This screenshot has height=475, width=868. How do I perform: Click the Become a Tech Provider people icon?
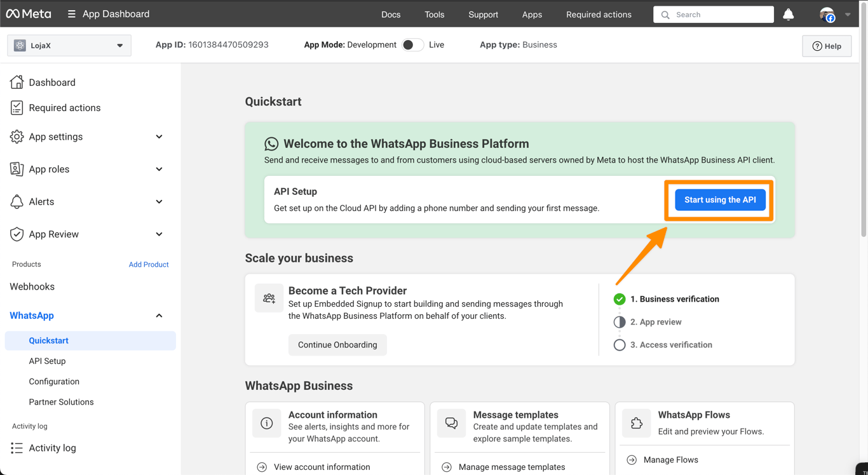269,298
